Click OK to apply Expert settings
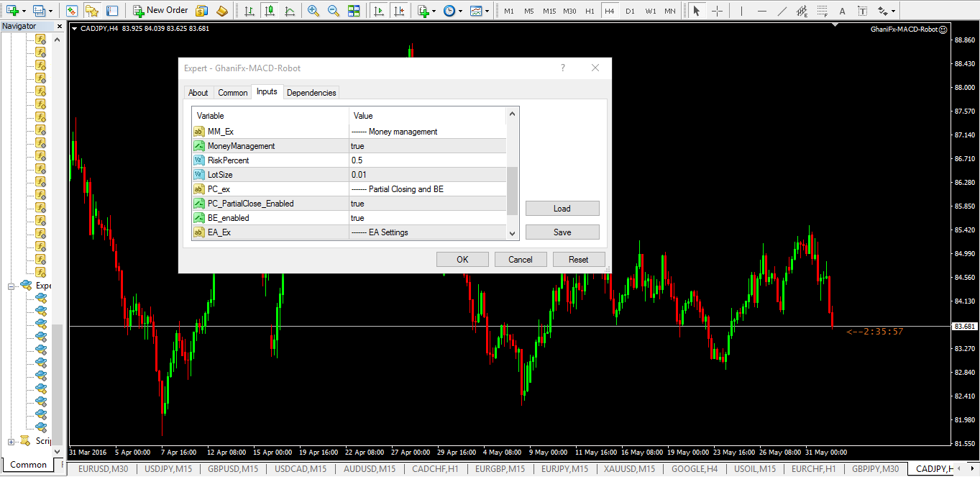980x477 pixels. 462,259
